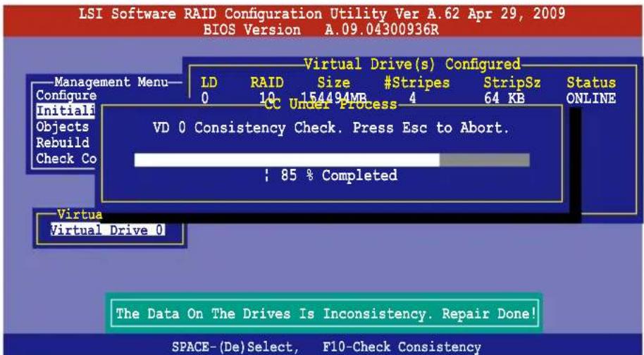Click the 'Repair Done!' status message box
644x355 pixels.
click(326, 313)
